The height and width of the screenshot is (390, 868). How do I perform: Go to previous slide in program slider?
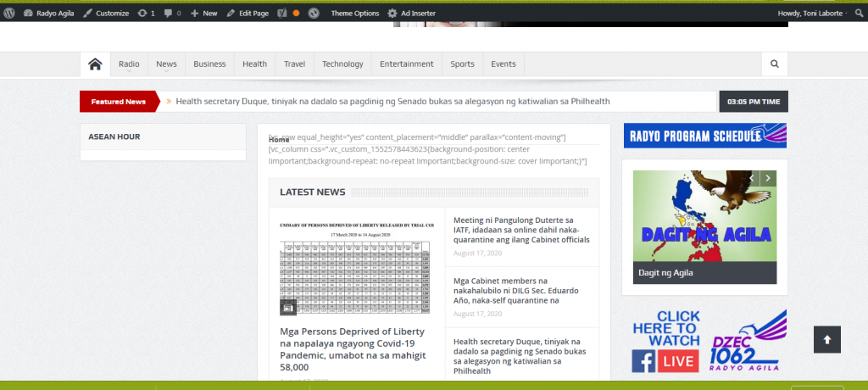[x=750, y=178]
